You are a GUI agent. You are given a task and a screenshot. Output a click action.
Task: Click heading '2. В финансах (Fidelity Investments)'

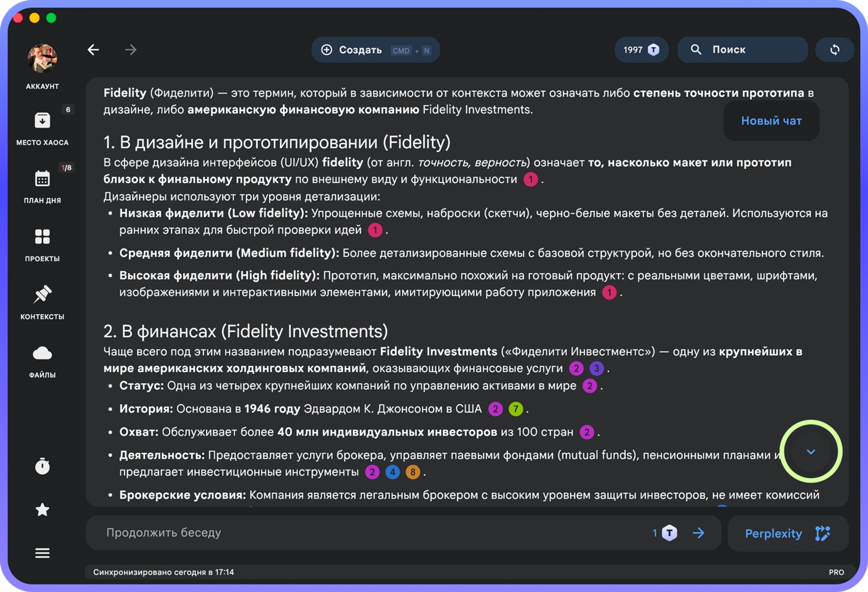tap(245, 331)
